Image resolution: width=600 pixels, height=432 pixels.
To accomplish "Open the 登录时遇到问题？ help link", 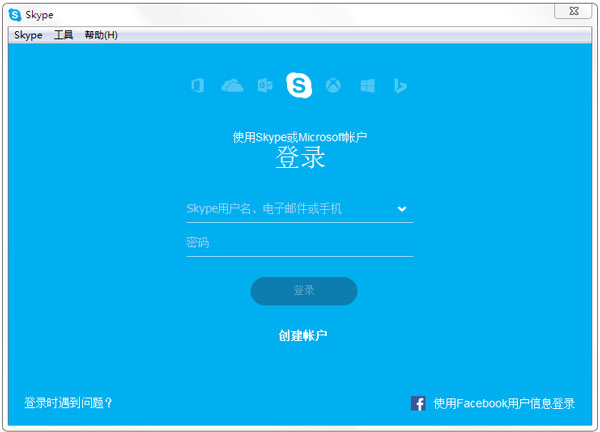I will coord(68,403).
